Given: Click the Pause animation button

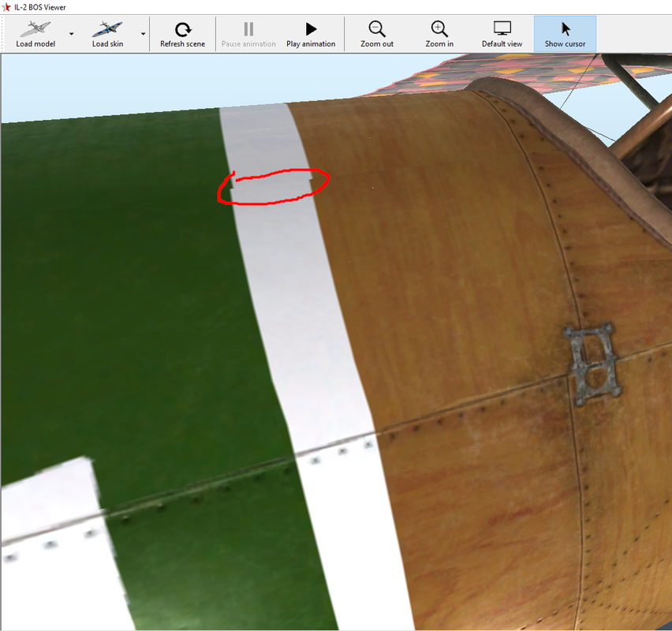Looking at the screenshot, I should pyautogui.click(x=248, y=34).
